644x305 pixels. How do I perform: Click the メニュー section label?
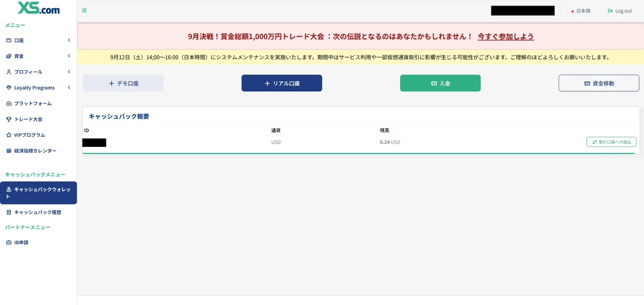(15, 25)
